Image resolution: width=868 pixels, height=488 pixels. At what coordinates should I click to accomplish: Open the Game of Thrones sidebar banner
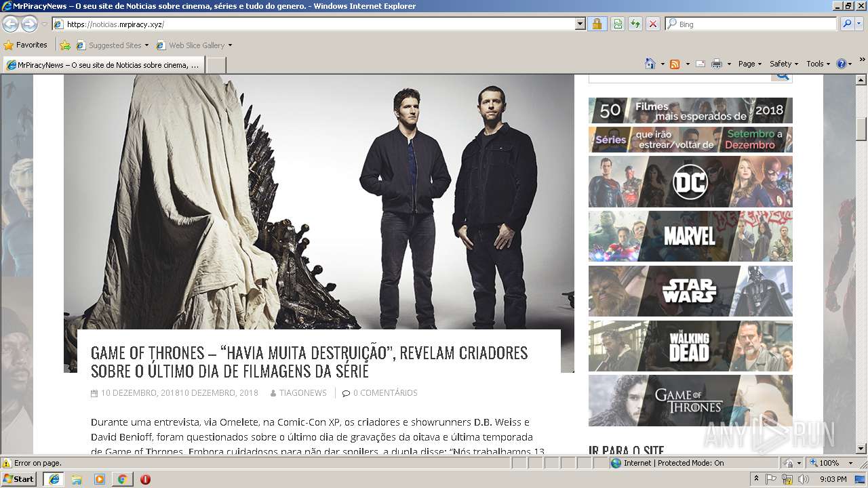click(x=690, y=401)
